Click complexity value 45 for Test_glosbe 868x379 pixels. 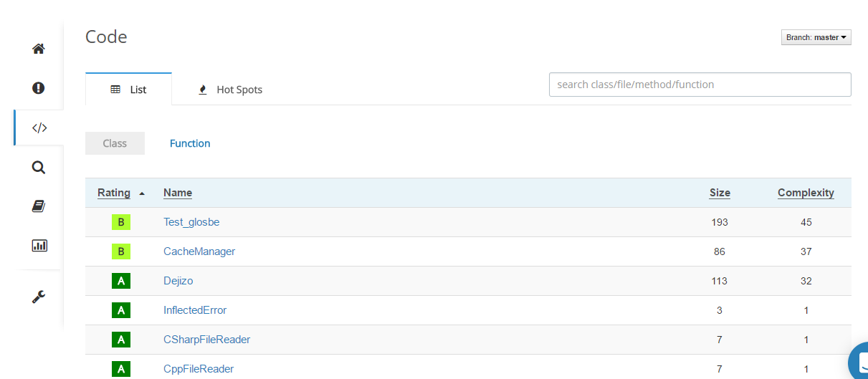806,222
